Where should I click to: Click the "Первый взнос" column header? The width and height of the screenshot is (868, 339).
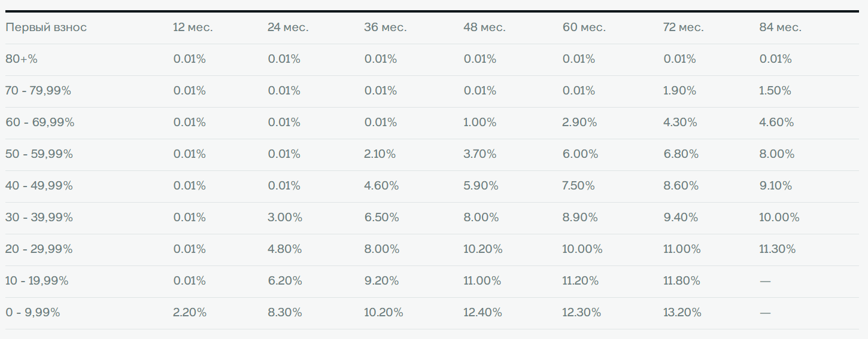point(46,28)
